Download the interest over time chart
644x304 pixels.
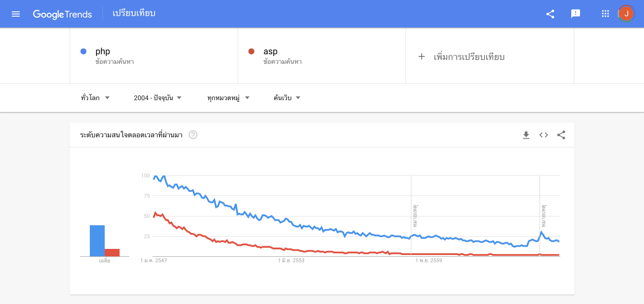pos(526,135)
